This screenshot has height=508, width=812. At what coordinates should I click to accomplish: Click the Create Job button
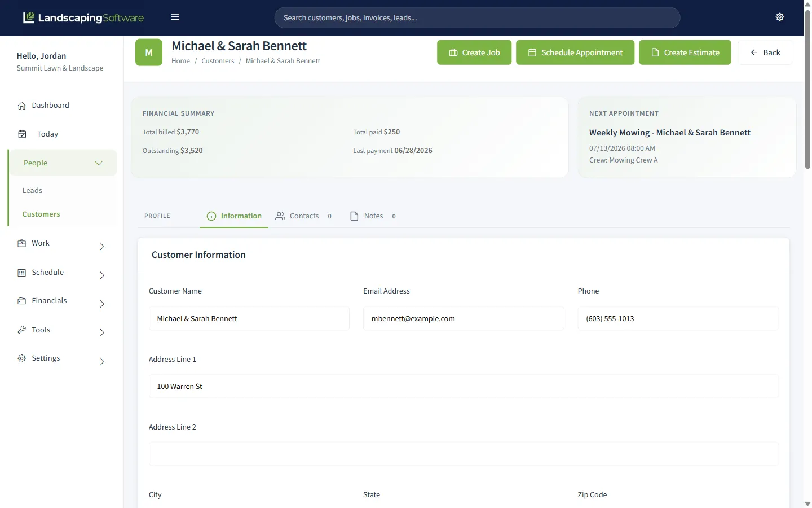click(x=474, y=52)
